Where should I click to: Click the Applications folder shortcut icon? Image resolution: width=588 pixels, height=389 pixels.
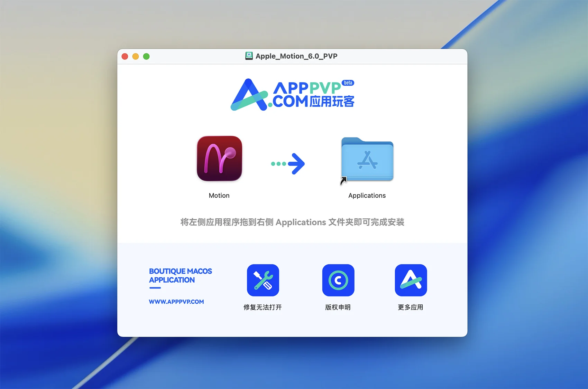(367, 160)
